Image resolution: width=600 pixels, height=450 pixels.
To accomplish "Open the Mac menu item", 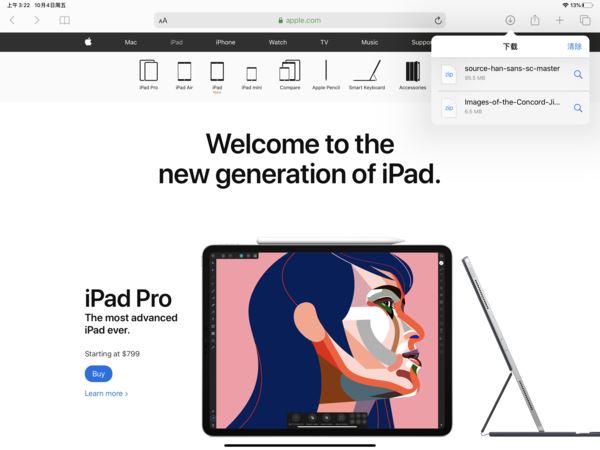I will point(130,42).
